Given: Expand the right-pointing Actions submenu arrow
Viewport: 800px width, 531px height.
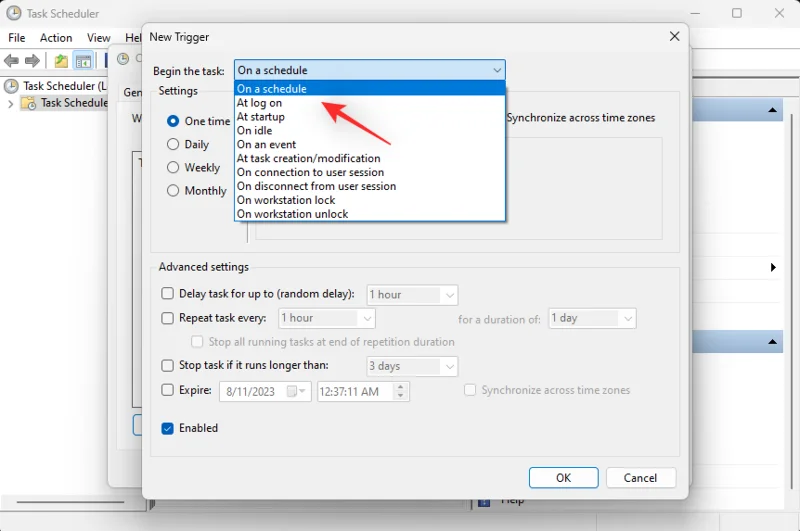Looking at the screenshot, I should click(773, 267).
